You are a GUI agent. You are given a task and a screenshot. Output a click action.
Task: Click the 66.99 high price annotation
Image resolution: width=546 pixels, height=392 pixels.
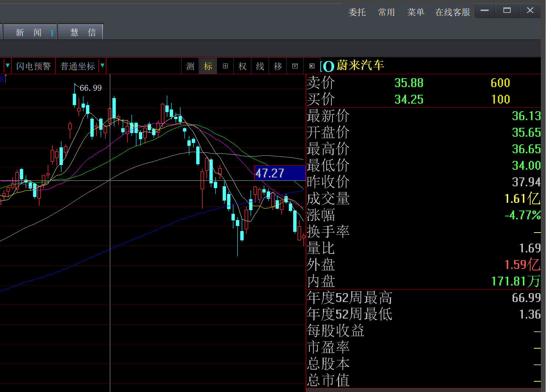(x=91, y=88)
